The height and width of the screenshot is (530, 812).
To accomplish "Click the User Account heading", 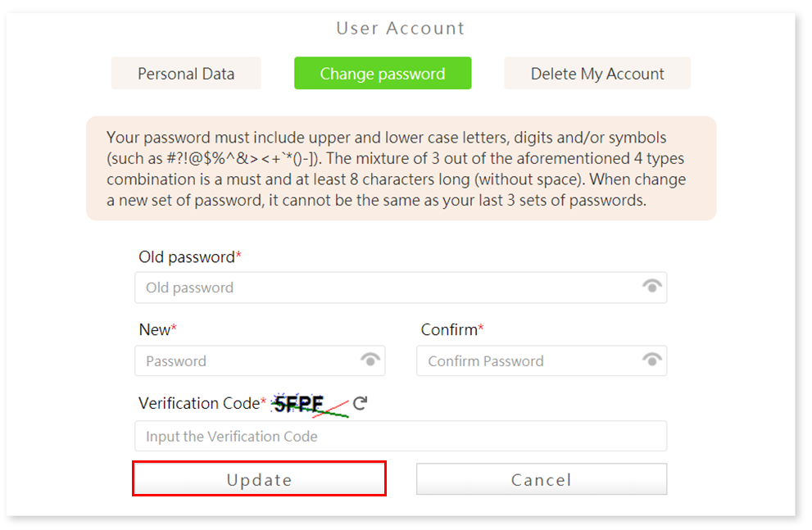I will pos(400,29).
